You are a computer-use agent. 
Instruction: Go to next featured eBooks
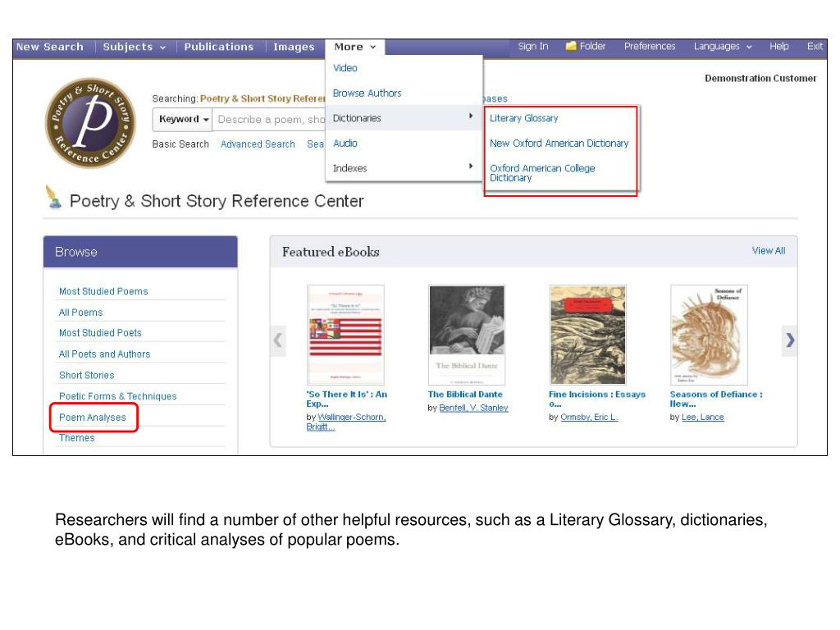click(x=790, y=340)
